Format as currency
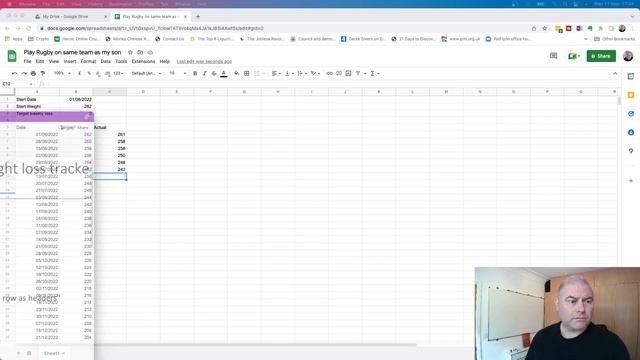The image size is (640, 360). tap(79, 73)
